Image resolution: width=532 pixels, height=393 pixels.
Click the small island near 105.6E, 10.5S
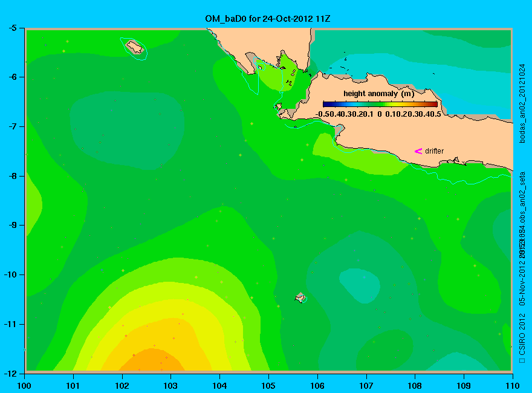300,297
